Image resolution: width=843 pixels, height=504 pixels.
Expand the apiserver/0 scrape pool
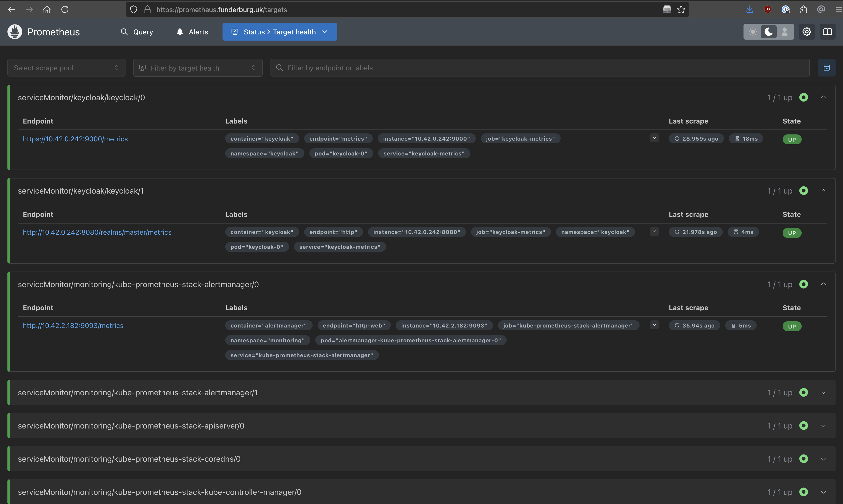point(823,426)
